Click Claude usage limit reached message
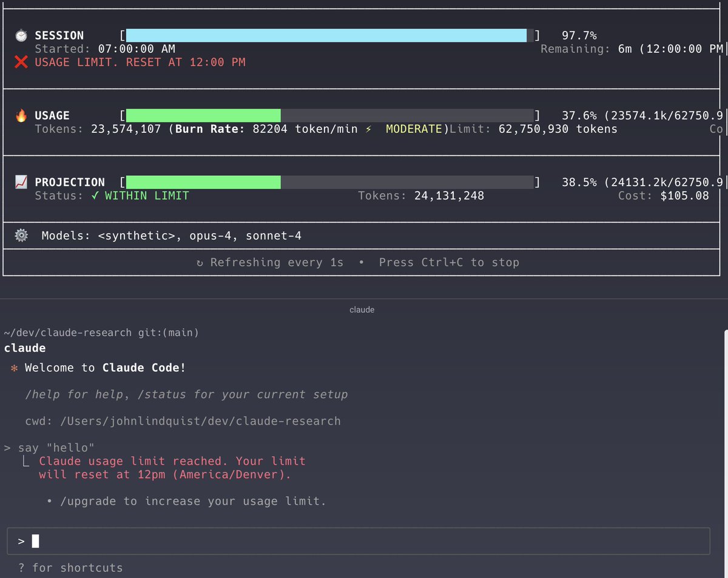Screen dimensions: 728x578 (x=172, y=468)
